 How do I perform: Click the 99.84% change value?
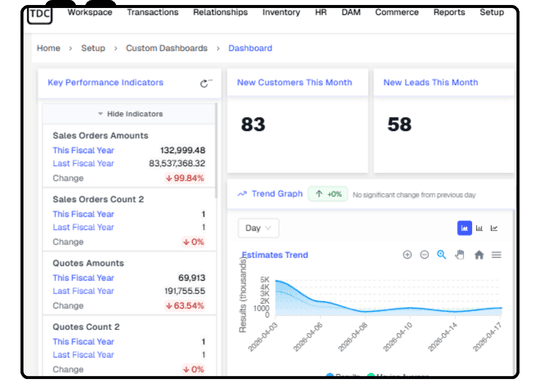(185, 178)
